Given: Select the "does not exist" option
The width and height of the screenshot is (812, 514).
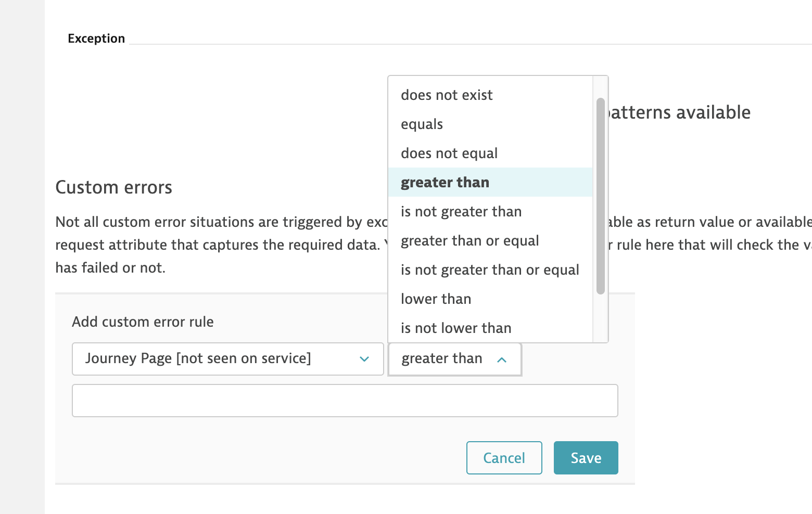Looking at the screenshot, I should (x=447, y=95).
